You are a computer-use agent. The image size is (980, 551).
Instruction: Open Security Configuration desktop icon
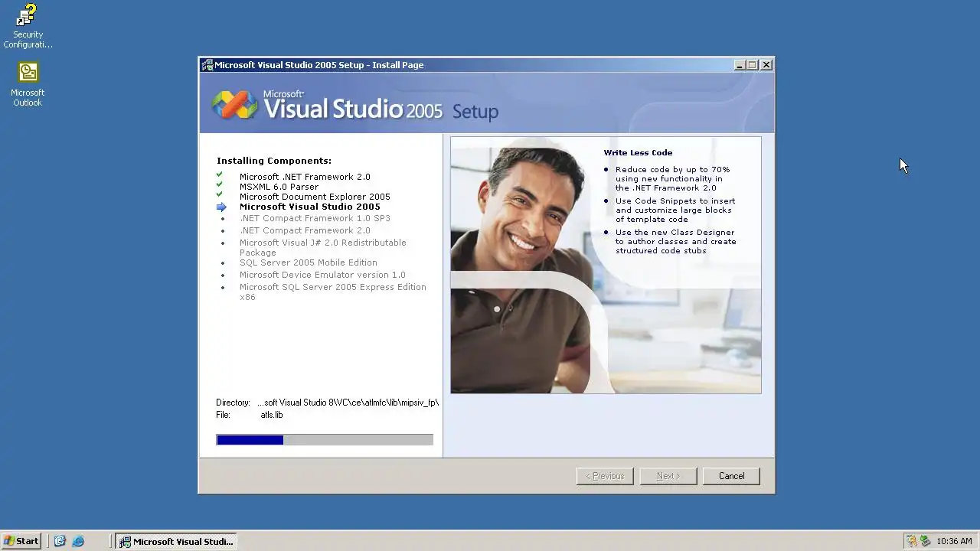[x=28, y=26]
